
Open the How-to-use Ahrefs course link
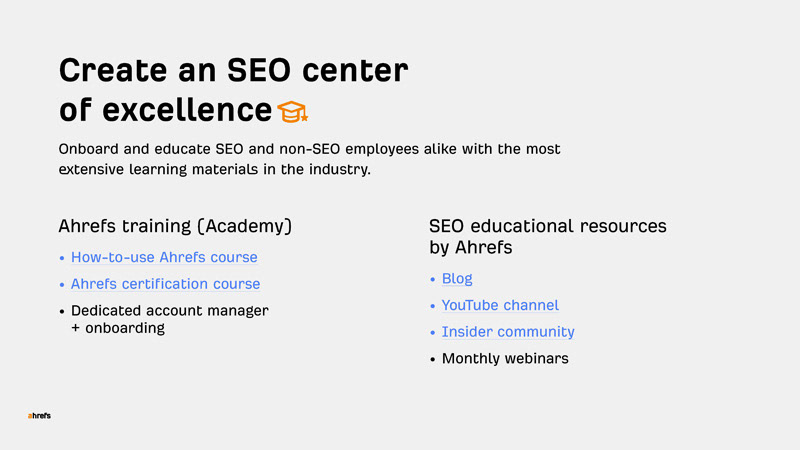164,257
